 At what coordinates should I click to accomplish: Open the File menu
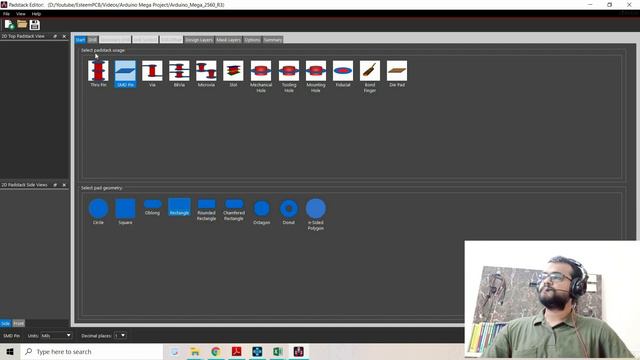(6, 14)
